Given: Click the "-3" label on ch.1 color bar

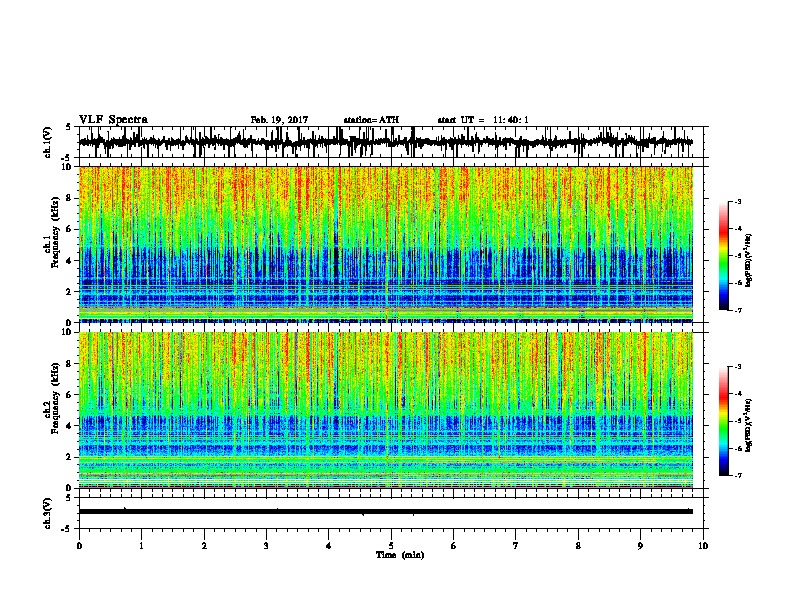Looking at the screenshot, I should [737, 201].
